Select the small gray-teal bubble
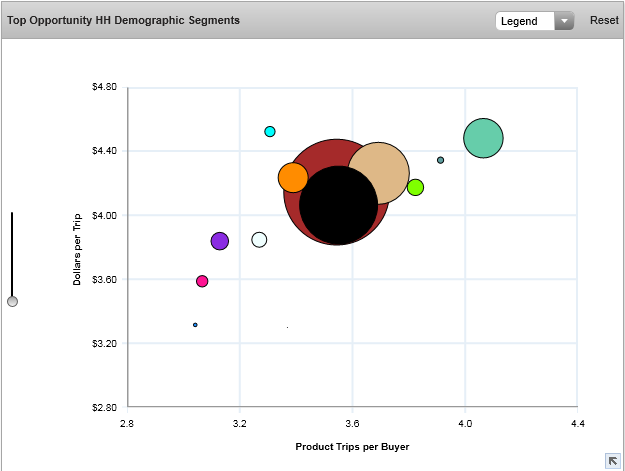The image size is (625, 471). [440, 160]
